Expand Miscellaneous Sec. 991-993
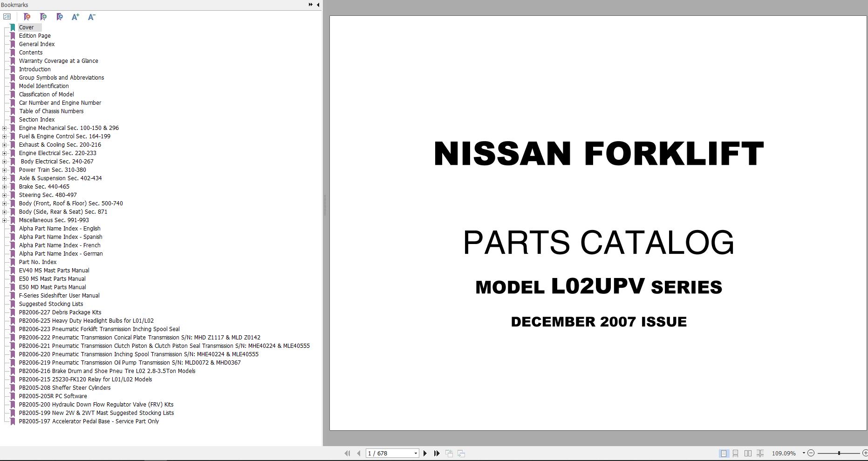Screen dimensions: 868x461 5,220
